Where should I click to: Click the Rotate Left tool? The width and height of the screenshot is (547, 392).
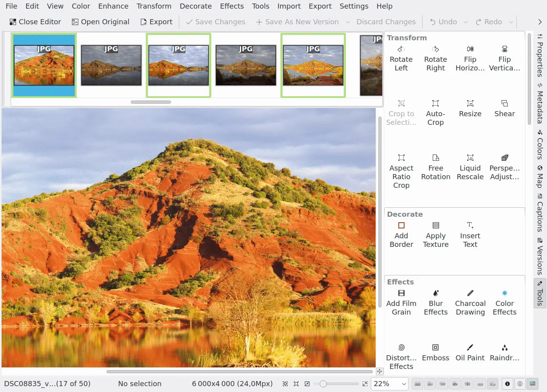401,59
